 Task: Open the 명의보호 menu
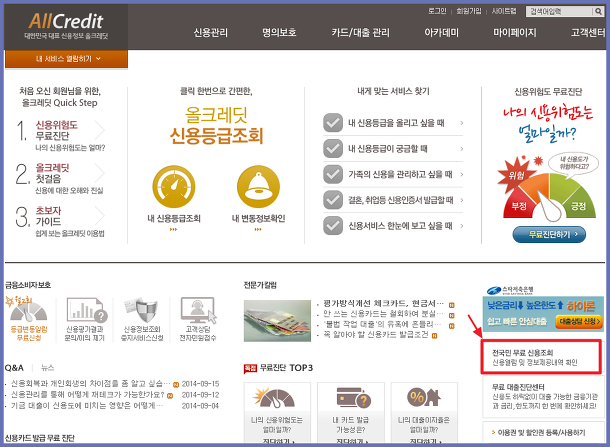click(x=279, y=32)
